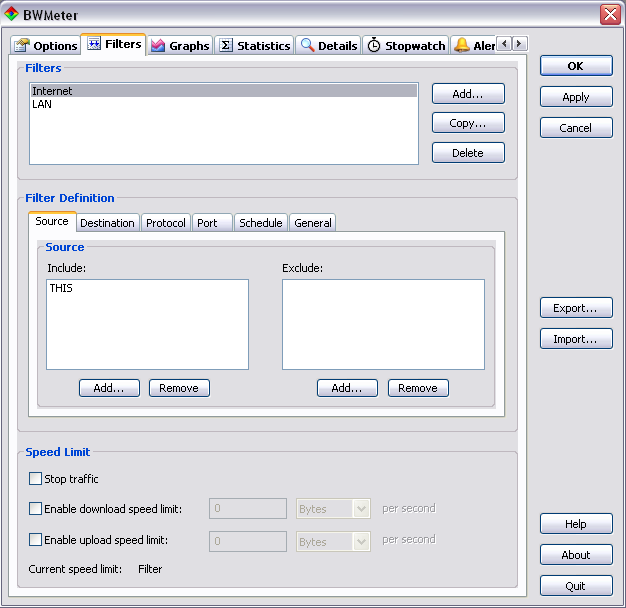The image size is (626, 608).
Task: Open the Statistics tab
Action: pyautogui.click(x=255, y=46)
